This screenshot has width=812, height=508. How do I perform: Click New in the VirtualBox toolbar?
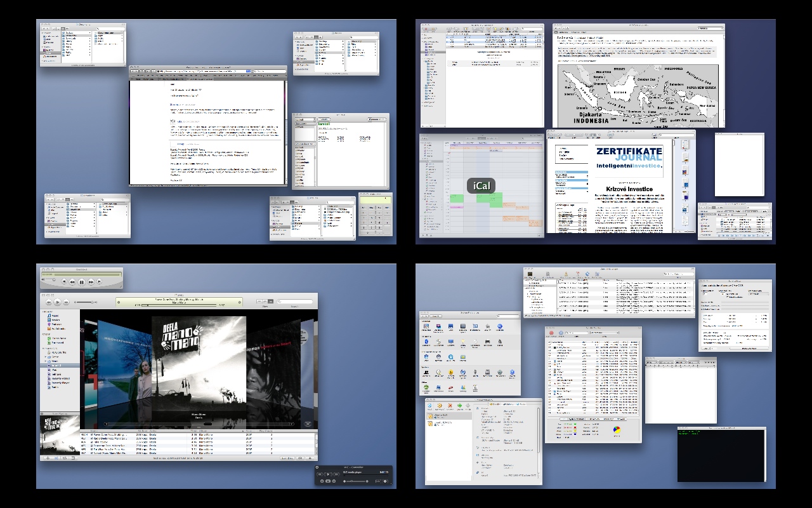tap(429, 407)
